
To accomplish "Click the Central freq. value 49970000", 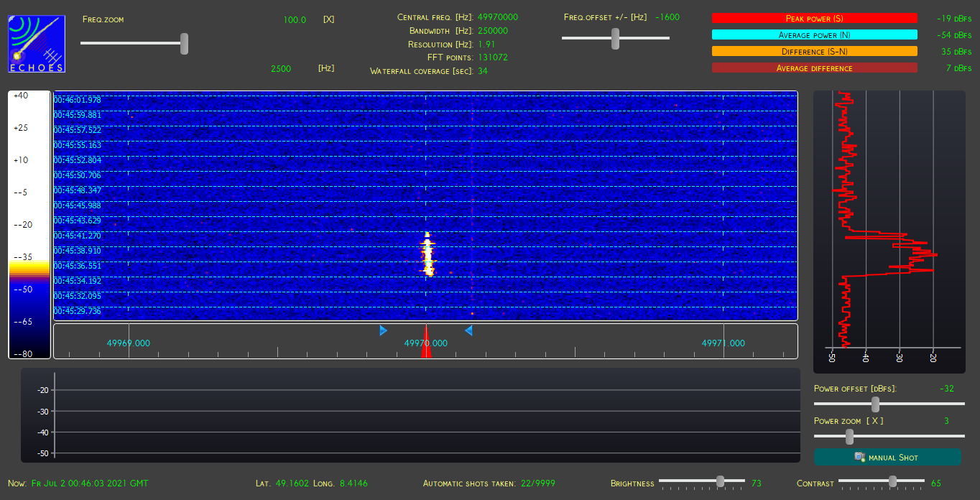I will pyautogui.click(x=498, y=17).
